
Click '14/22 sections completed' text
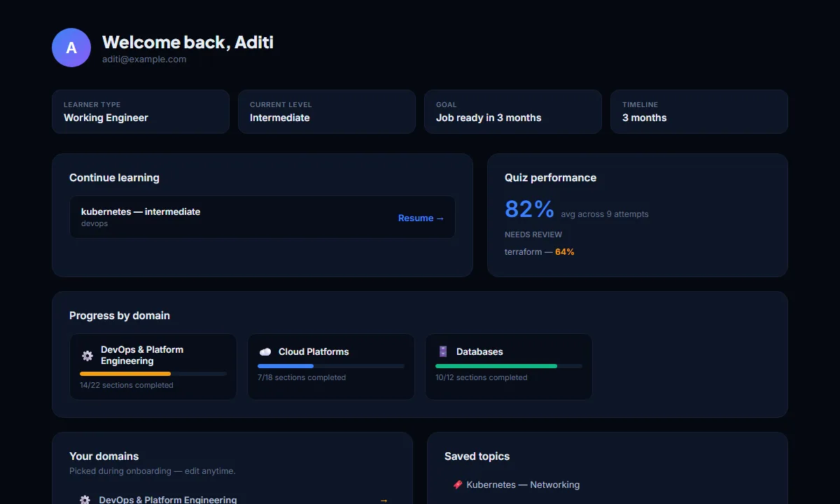point(127,385)
